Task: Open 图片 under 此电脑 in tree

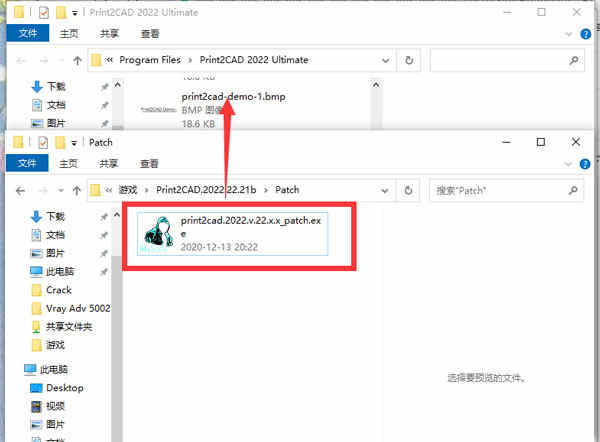Action: tap(56, 424)
